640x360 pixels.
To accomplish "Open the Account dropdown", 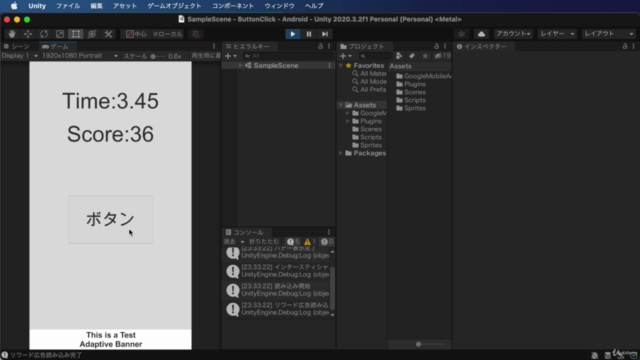I will tap(513, 34).
